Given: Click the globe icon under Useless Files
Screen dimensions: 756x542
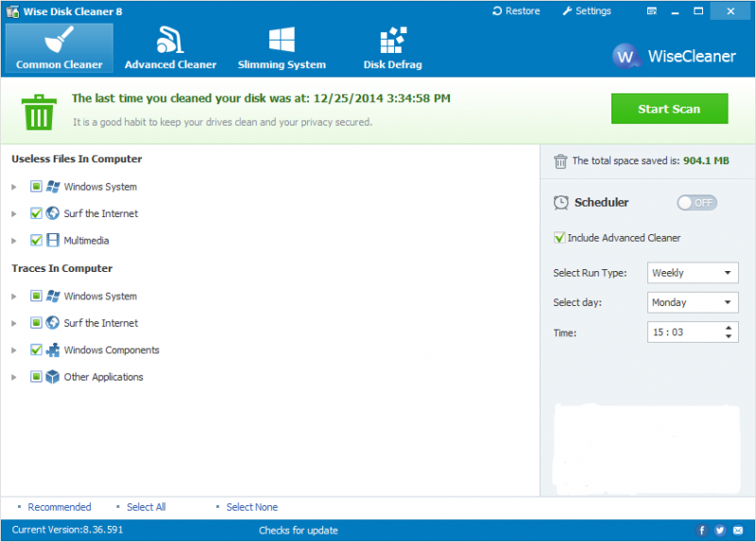Looking at the screenshot, I should click(x=53, y=213).
